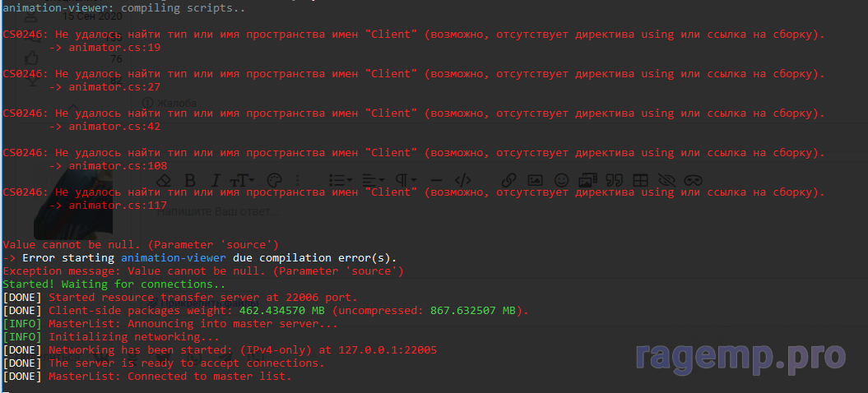Toggle the spoiler hidden-eye icon
This screenshot has height=393, width=868.
pos(666,180)
